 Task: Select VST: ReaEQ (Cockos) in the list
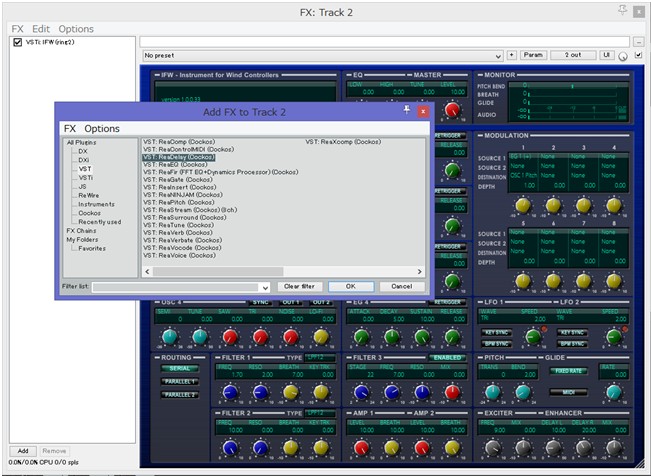pyautogui.click(x=174, y=164)
